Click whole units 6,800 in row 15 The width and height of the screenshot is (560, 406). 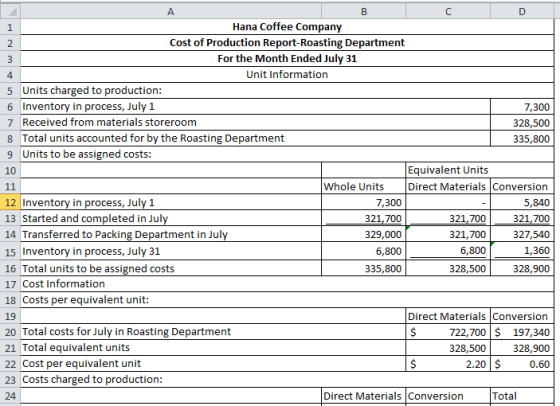pyautogui.click(x=364, y=251)
